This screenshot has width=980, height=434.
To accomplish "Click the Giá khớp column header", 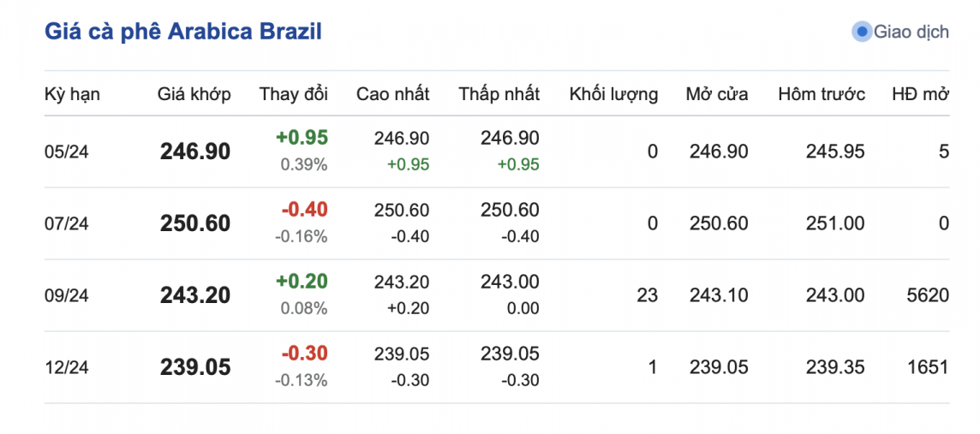I will pyautogui.click(x=194, y=94).
